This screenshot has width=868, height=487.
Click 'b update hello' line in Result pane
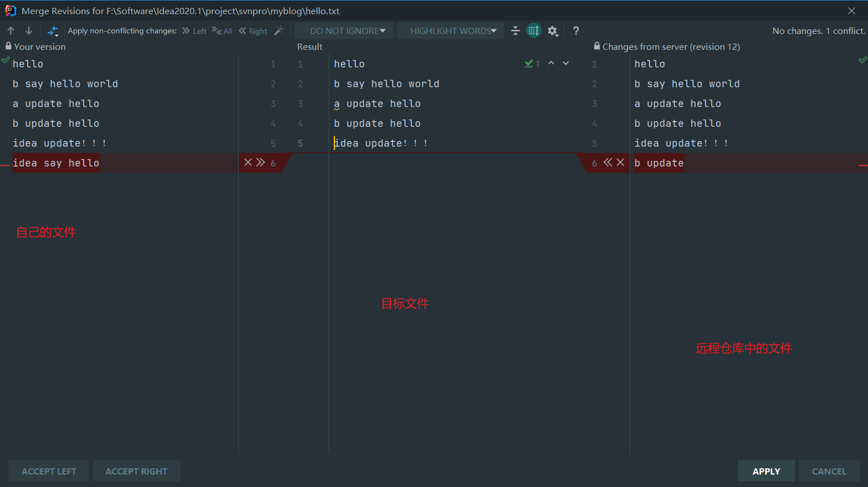pos(377,123)
